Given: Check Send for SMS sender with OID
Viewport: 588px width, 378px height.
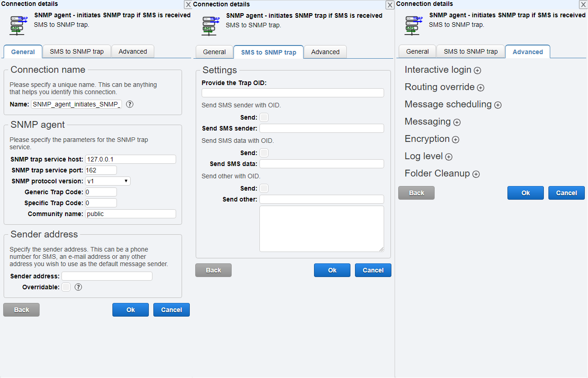Looking at the screenshot, I should [x=264, y=117].
